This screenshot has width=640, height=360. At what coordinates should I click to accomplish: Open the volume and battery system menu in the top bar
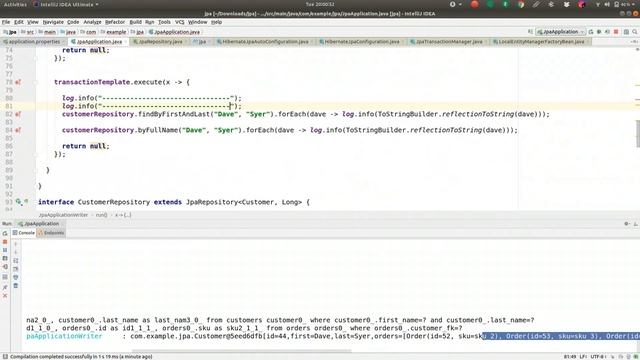616,4
